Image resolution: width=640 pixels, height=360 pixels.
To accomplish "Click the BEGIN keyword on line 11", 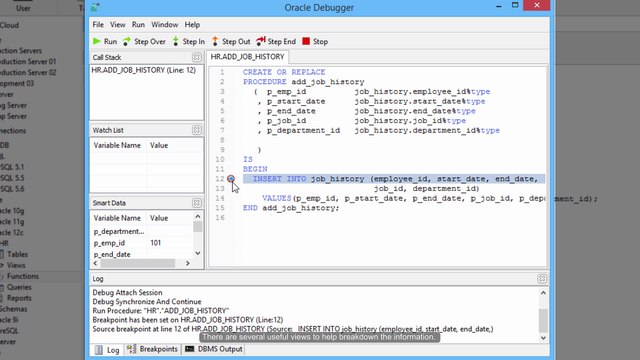I will click(255, 169).
